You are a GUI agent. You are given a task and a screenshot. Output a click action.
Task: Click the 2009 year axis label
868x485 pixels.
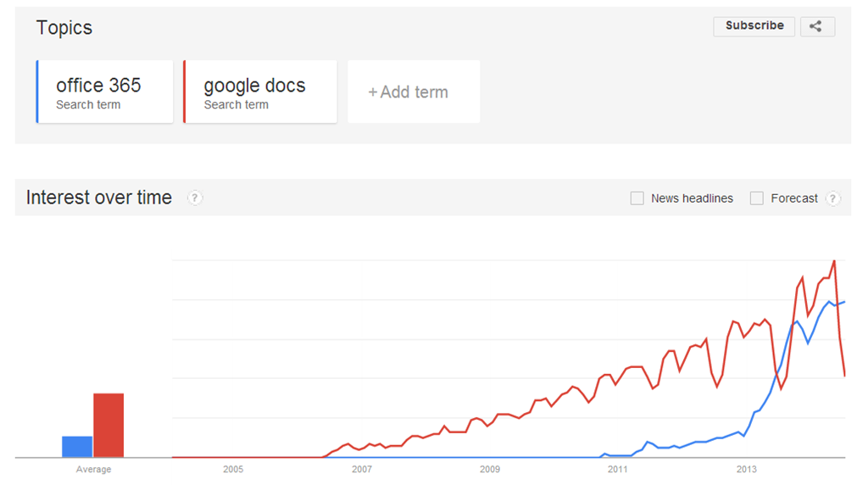490,469
